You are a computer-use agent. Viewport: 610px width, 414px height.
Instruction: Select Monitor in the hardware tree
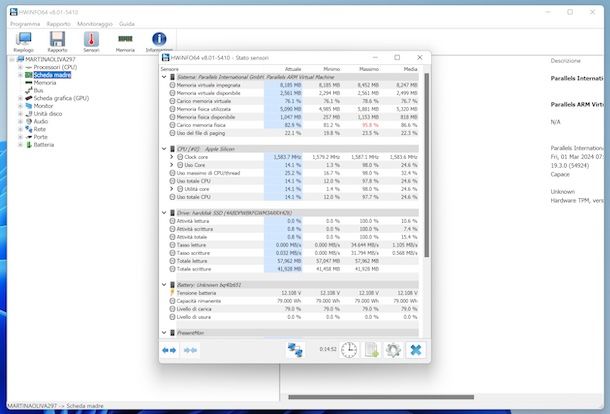click(43, 106)
